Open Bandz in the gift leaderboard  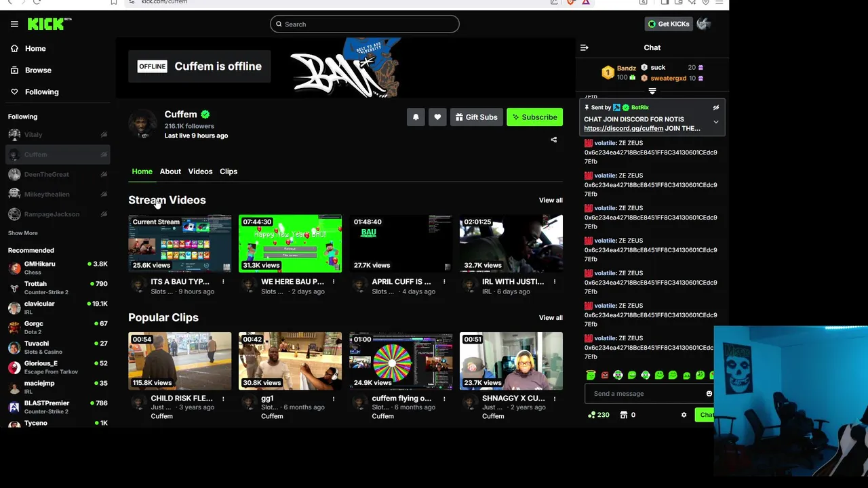click(x=626, y=68)
